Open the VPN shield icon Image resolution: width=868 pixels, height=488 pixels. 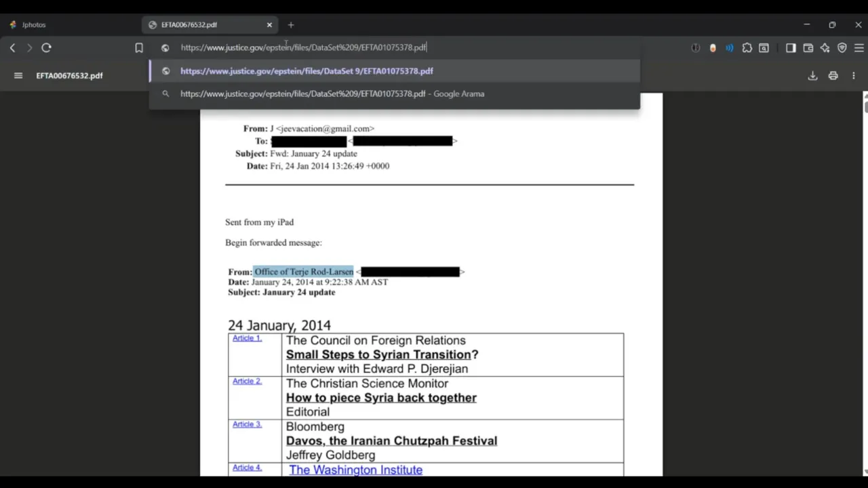[842, 47]
